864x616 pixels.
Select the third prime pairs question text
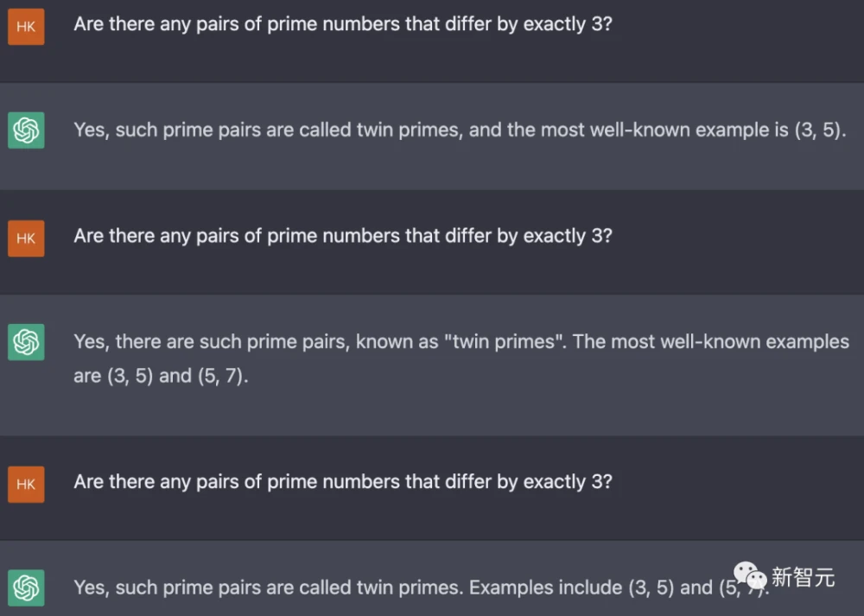coord(343,481)
